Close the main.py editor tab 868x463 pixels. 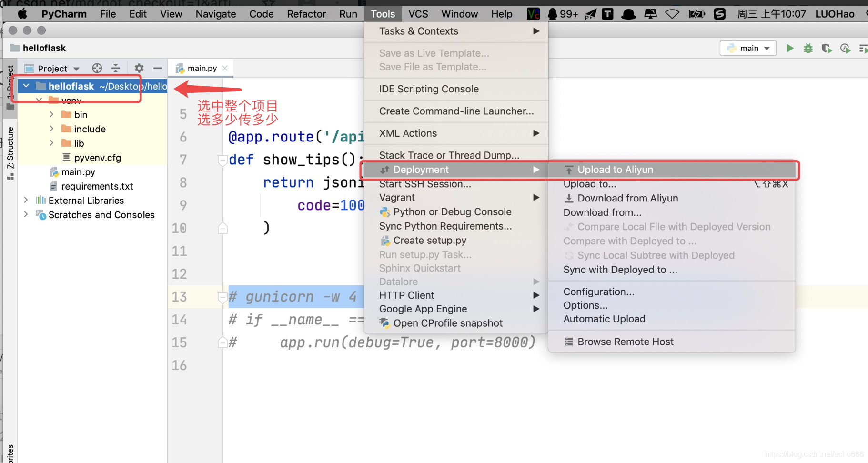pyautogui.click(x=225, y=68)
